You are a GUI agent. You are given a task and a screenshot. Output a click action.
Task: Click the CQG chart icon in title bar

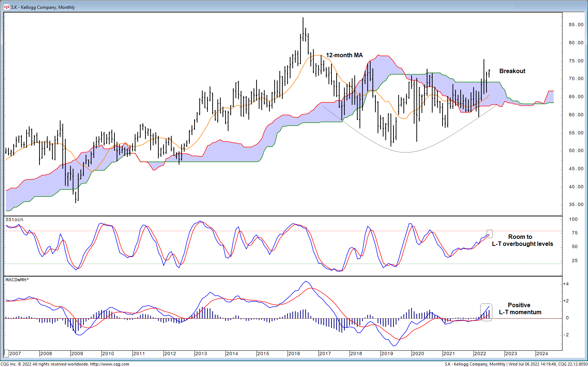[x=6, y=7]
